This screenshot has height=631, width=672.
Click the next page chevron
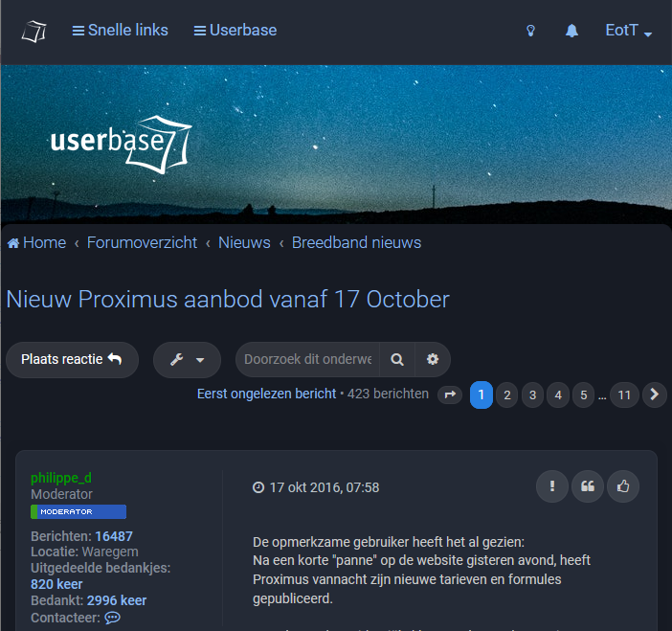[x=655, y=394]
